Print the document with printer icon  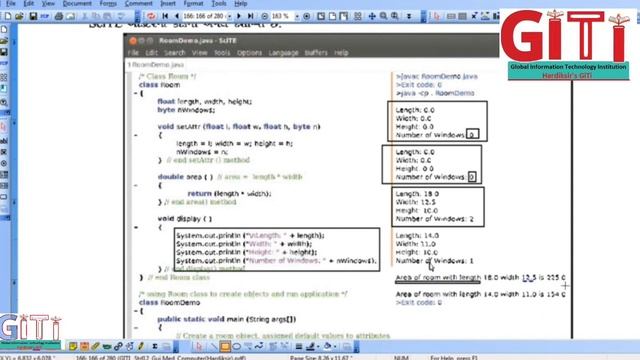(59, 16)
